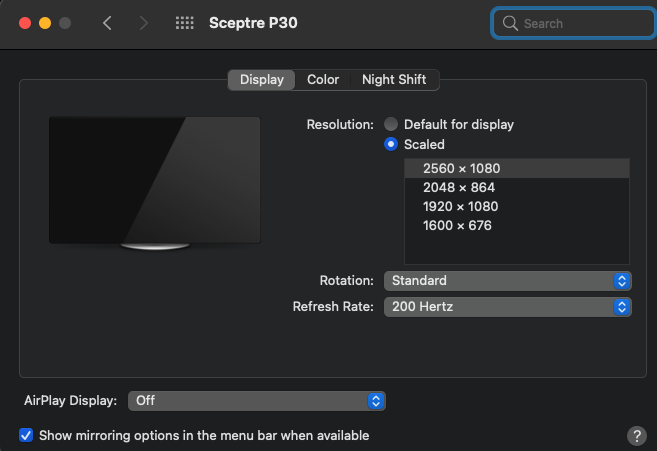Choose the 1920 × 1080 resolution

[460, 206]
